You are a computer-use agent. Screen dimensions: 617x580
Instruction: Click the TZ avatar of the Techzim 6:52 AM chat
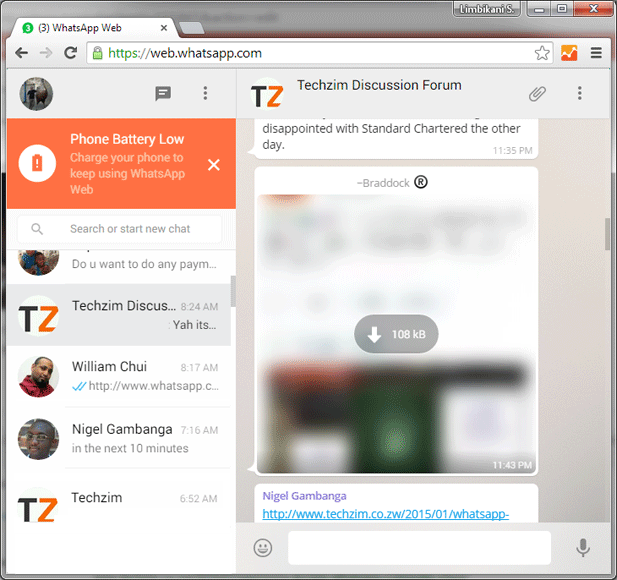(x=38, y=508)
